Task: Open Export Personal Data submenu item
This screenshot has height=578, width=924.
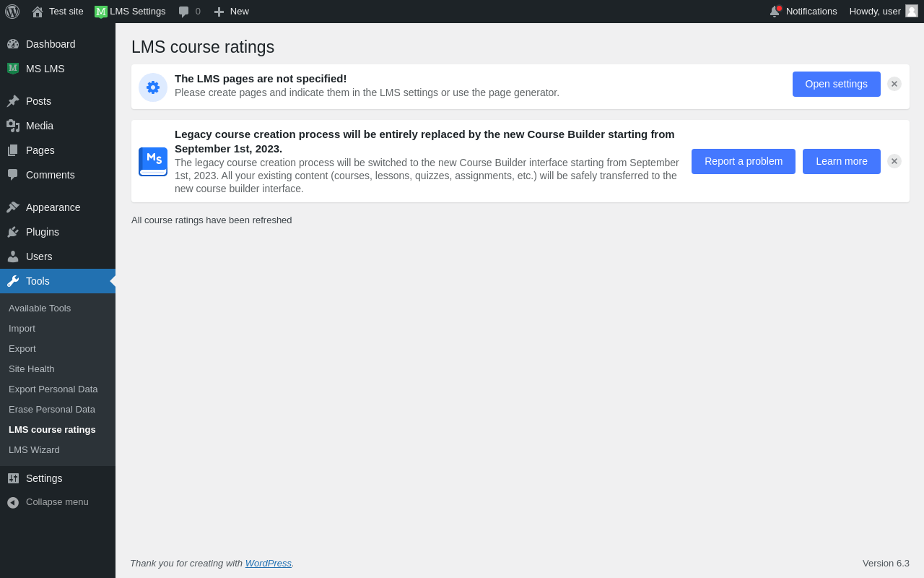Action: (x=58, y=389)
